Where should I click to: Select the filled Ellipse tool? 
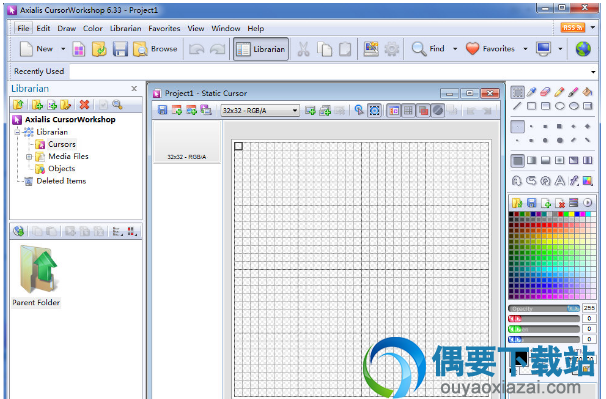pos(574,106)
